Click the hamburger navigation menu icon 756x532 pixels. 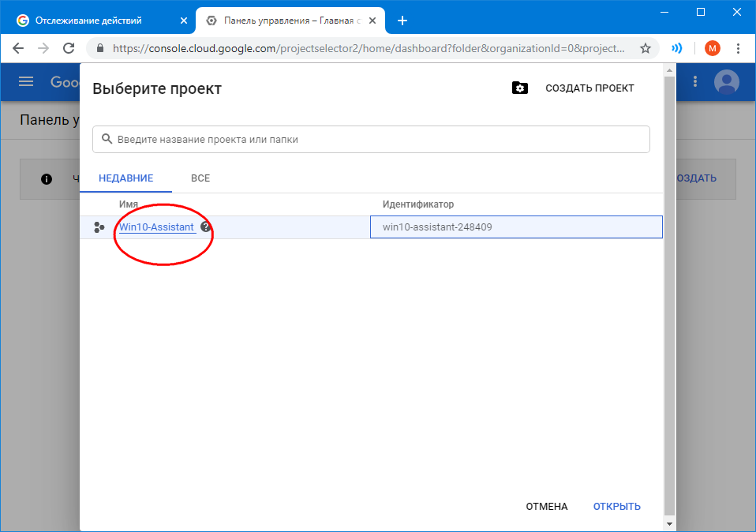pyautogui.click(x=26, y=82)
